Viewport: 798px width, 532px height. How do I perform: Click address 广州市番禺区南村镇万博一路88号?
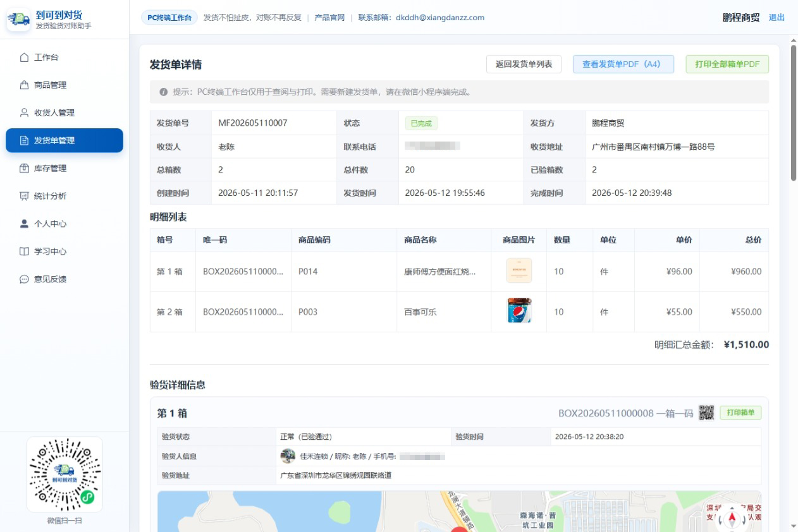tap(653, 147)
